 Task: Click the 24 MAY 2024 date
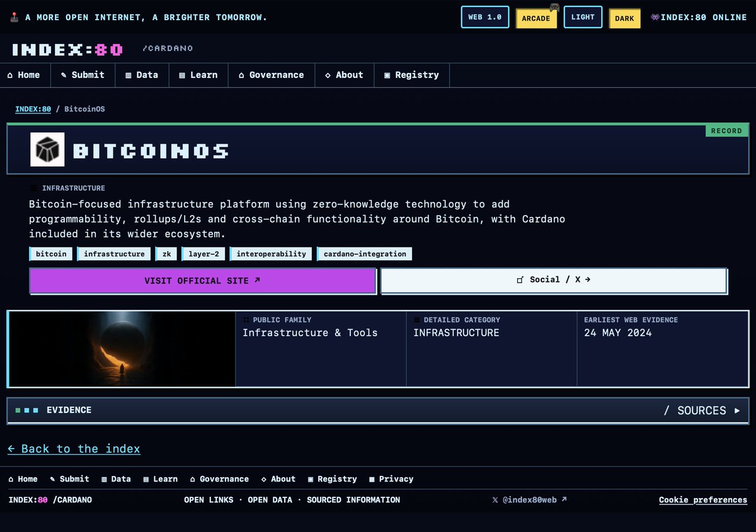[617, 332]
